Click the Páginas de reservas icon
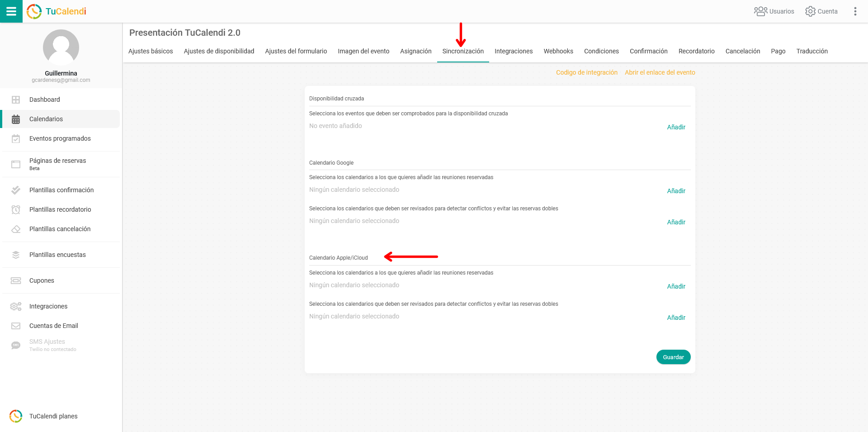868x432 pixels. pos(16,164)
